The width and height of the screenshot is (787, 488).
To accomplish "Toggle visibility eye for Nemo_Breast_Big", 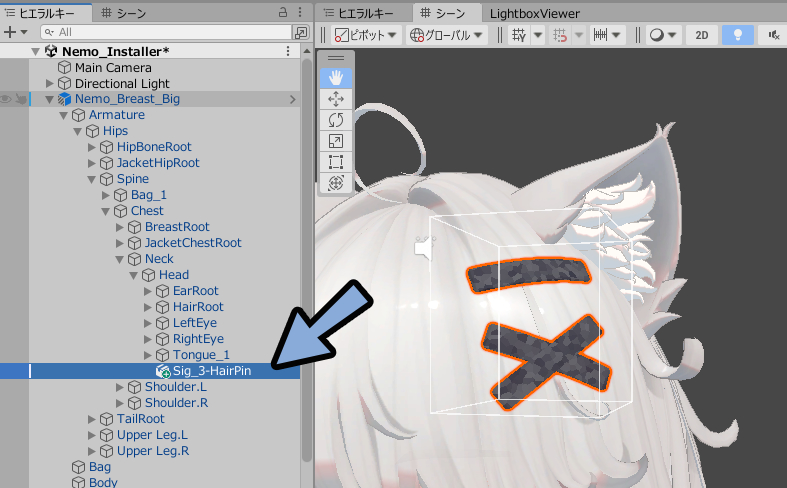I will [x=6, y=99].
